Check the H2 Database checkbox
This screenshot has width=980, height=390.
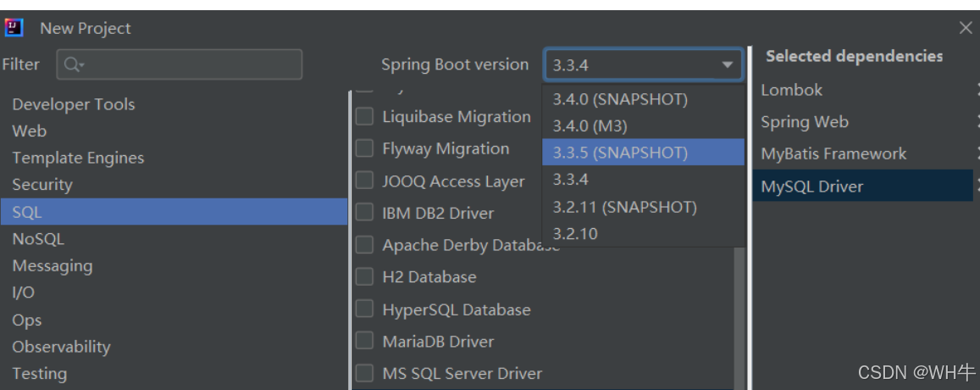click(x=364, y=276)
